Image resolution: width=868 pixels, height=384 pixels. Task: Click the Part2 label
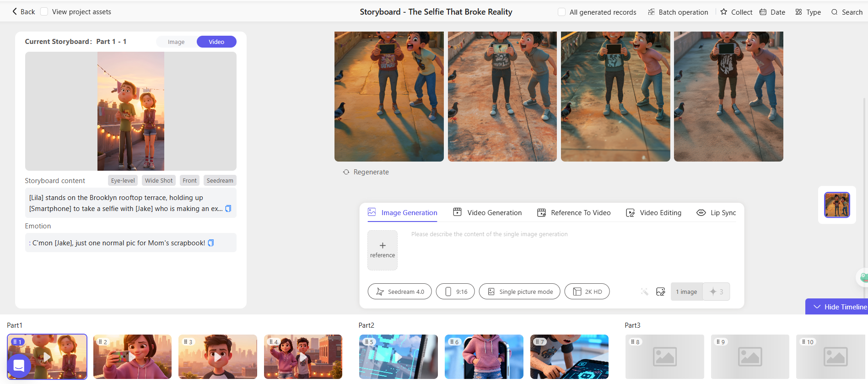tap(366, 325)
